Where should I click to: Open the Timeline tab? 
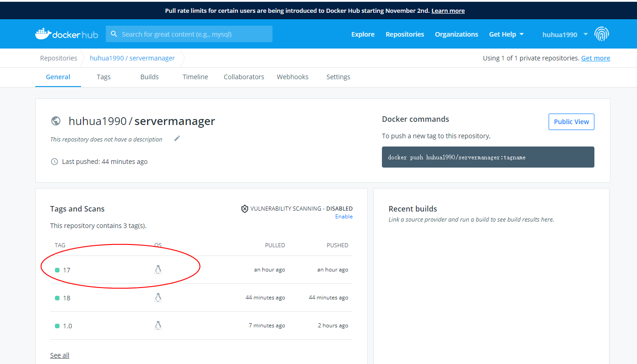196,77
